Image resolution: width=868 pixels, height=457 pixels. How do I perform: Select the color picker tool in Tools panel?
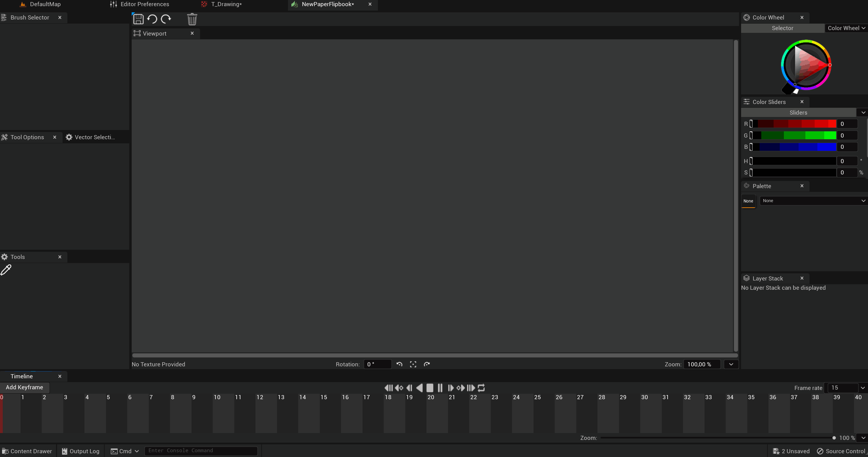point(6,270)
